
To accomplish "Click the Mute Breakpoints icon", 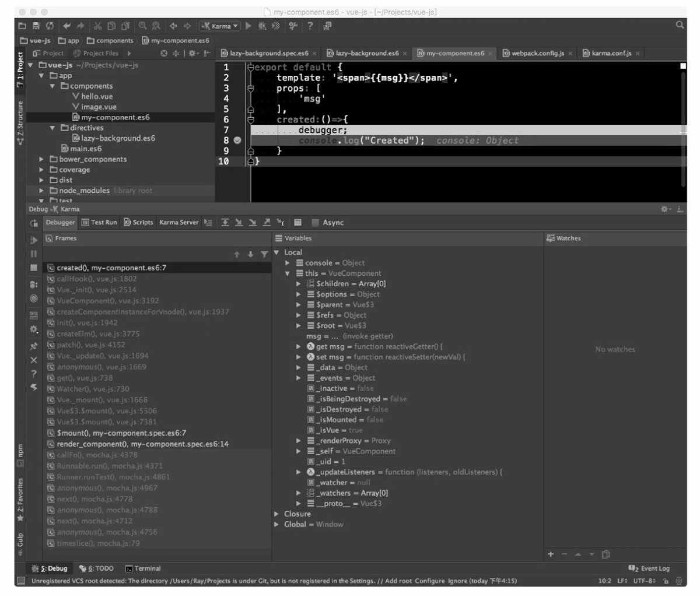I will coord(34,298).
